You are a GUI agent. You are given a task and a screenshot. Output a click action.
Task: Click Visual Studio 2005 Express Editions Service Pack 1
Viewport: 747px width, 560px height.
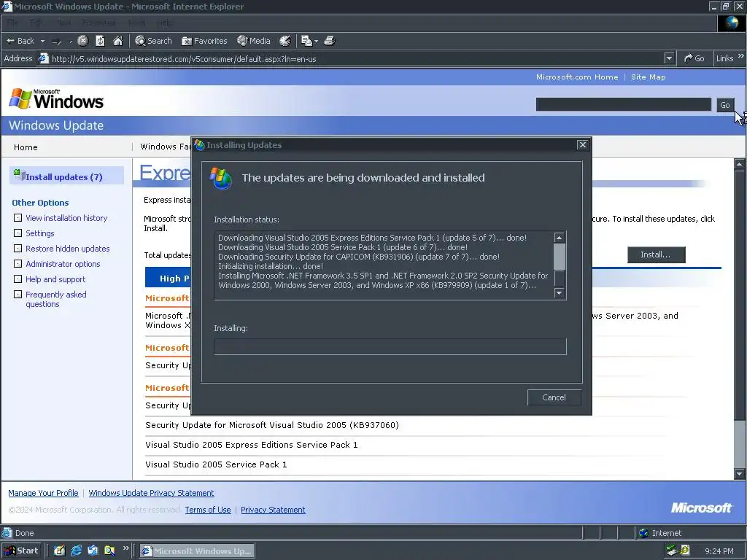(x=252, y=445)
